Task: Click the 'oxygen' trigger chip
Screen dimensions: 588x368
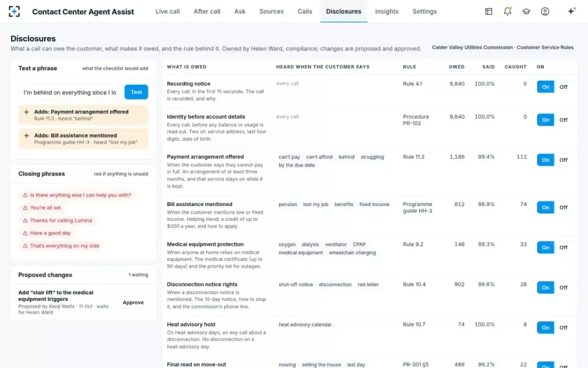Action: [x=287, y=244]
